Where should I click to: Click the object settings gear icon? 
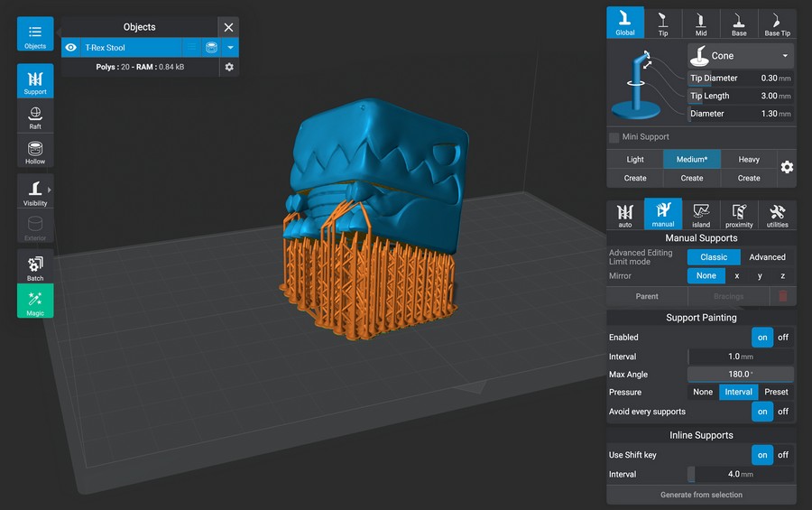tap(229, 67)
